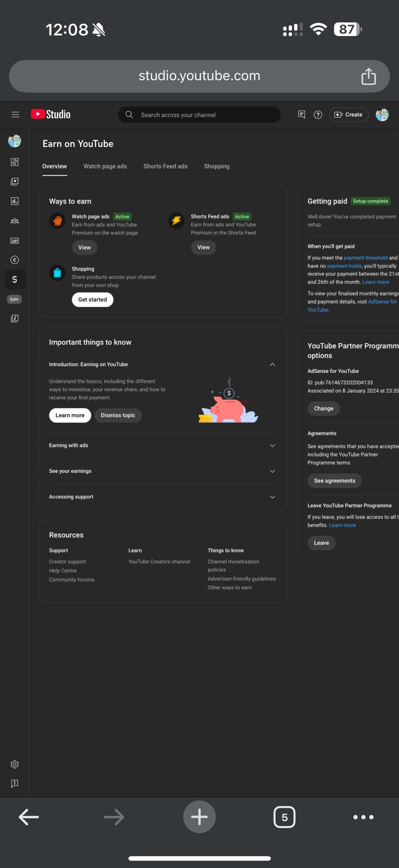Image resolution: width=399 pixels, height=868 pixels.
Task: Open Studio settings gear icon
Action: point(15,764)
